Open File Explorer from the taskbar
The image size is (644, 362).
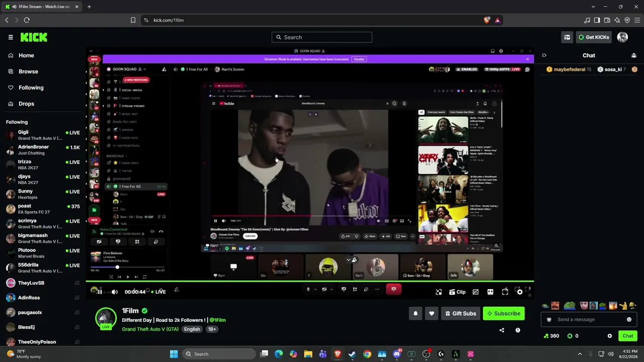tap(308, 354)
